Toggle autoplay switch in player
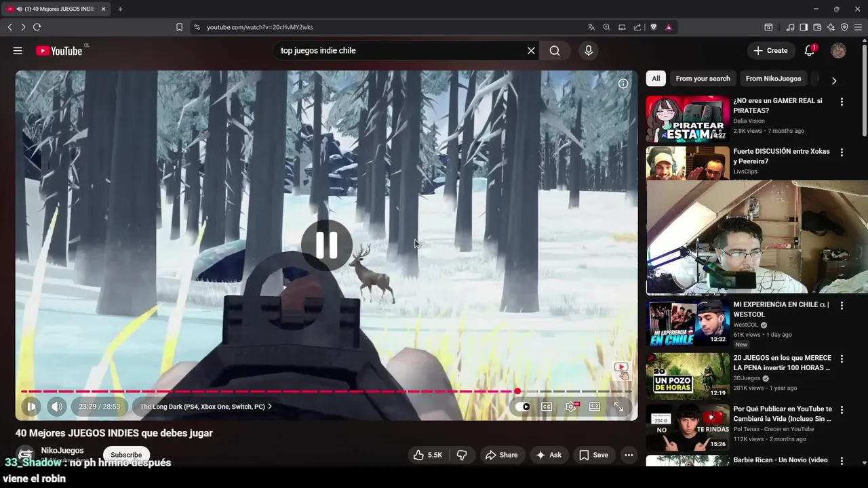The width and height of the screenshot is (868, 488). click(x=522, y=407)
